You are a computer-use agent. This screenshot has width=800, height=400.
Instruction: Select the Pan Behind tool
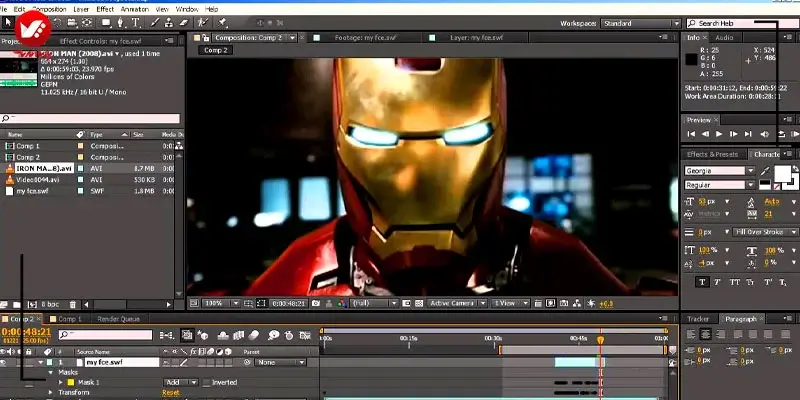coord(87,22)
